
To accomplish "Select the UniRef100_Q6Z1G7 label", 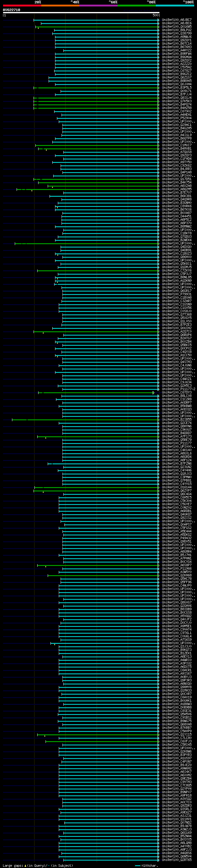I will coord(176,78).
